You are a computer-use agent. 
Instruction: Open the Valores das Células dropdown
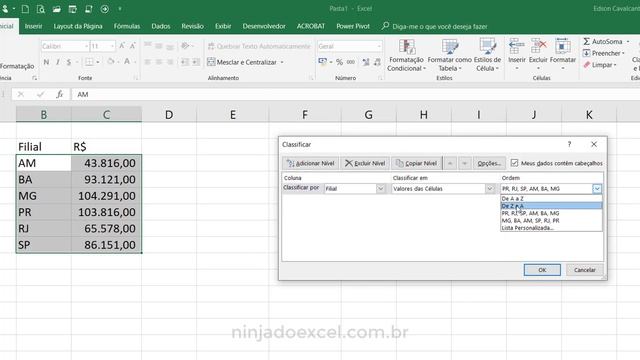(489, 189)
